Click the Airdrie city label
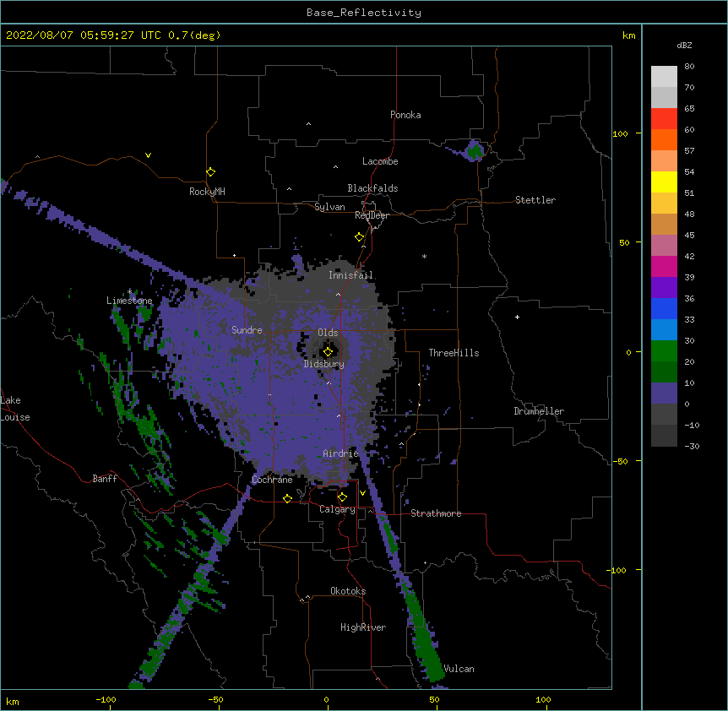This screenshot has height=711, width=728. [341, 453]
